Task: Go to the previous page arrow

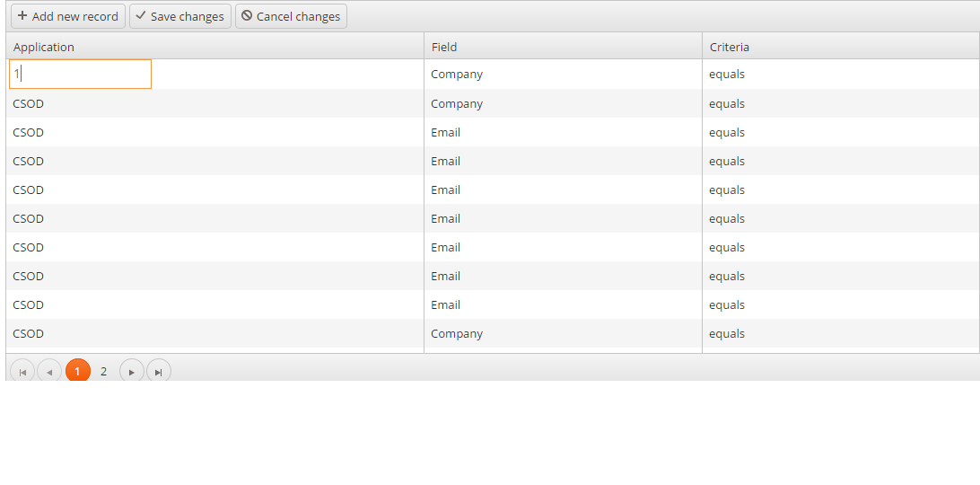Action: 49,372
